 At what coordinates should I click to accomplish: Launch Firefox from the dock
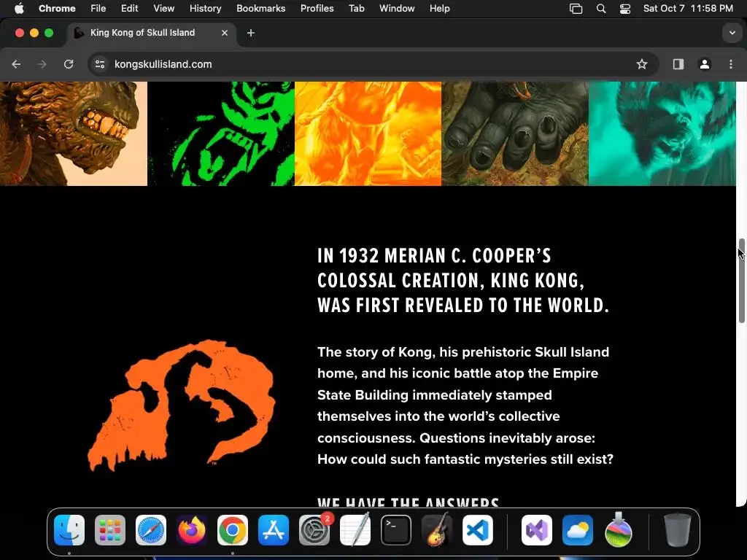(192, 530)
